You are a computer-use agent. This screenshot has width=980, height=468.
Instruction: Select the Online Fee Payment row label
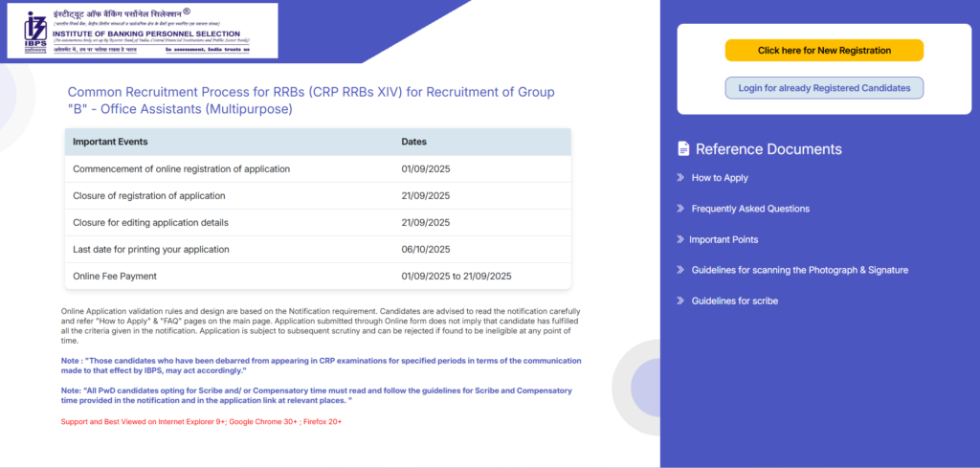tap(115, 276)
